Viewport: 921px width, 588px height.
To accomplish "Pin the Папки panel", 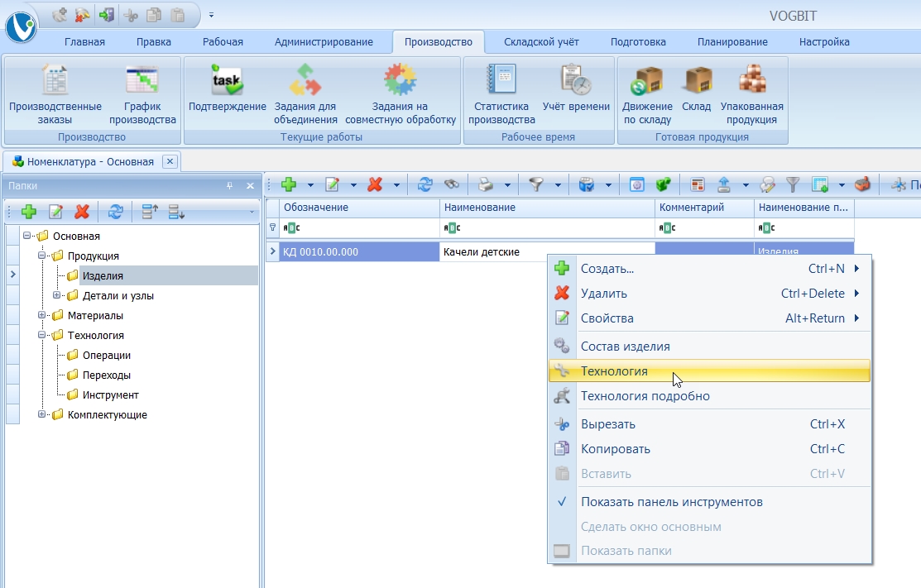I will tap(230, 185).
